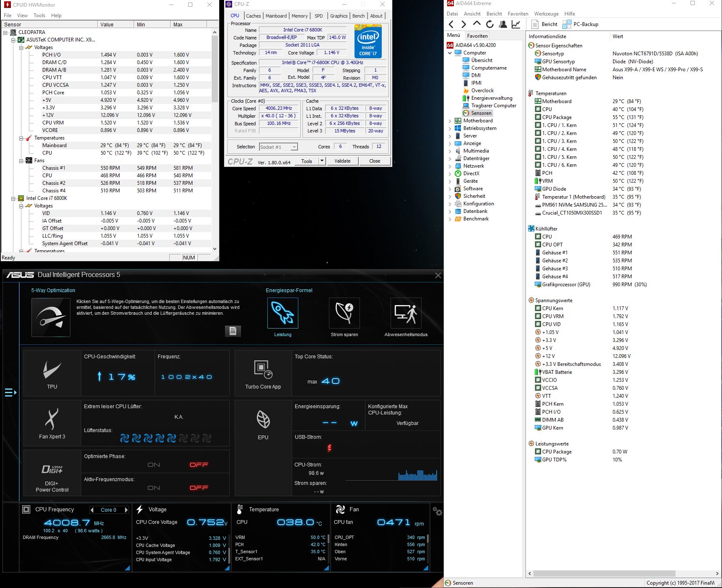Turn Aktiv-Frequenzmodus ON
This screenshot has height=588, width=722.
[154, 488]
